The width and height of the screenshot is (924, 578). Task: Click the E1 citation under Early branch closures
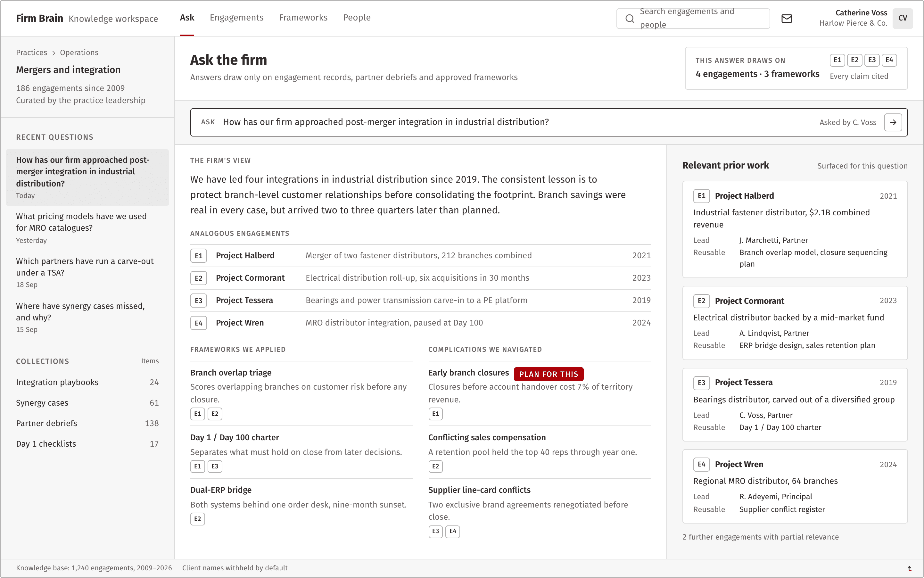pos(435,414)
